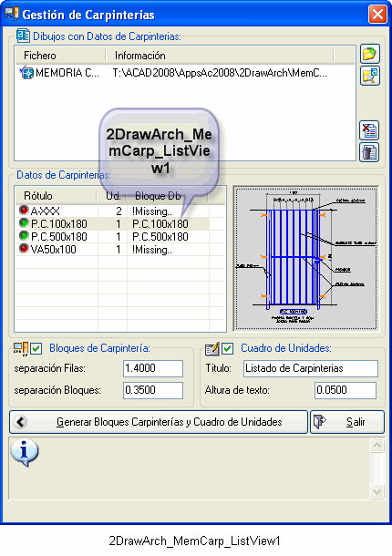Click the drawing file icon of MEMORIA C...

(x=26, y=72)
